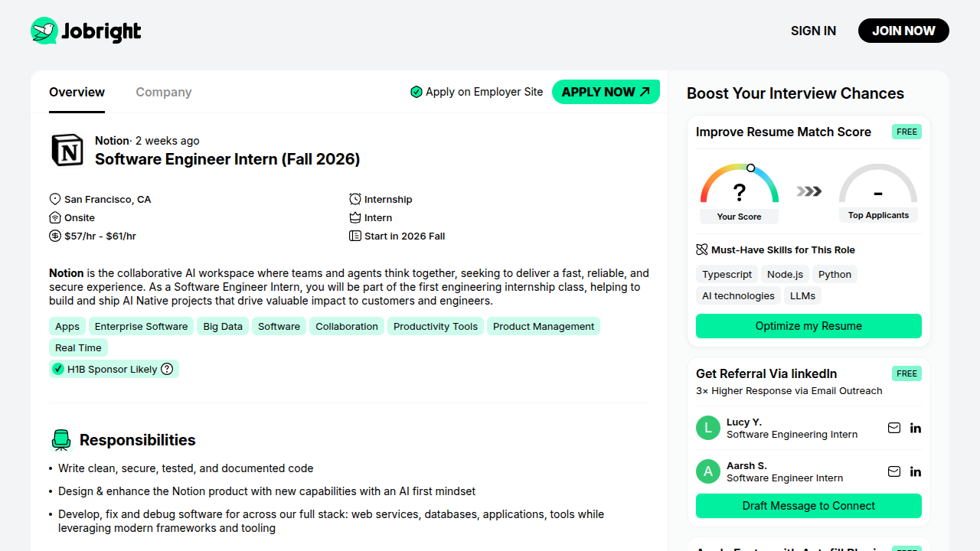Click the Software category tag

pyautogui.click(x=279, y=326)
